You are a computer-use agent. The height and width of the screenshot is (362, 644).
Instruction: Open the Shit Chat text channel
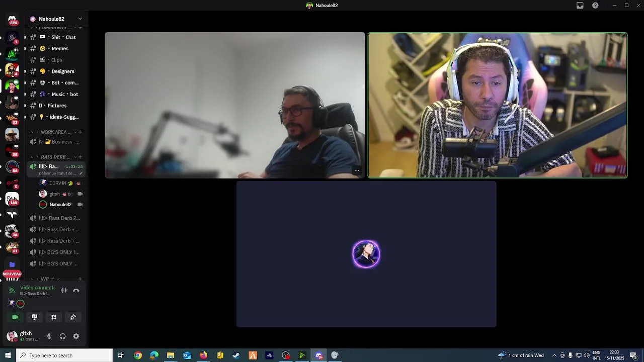[x=56, y=37]
